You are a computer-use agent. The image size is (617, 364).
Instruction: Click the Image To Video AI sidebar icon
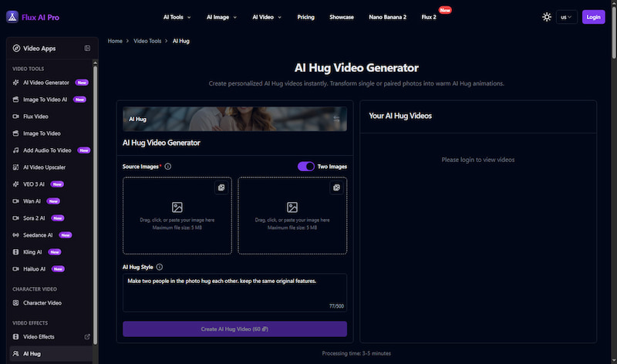coord(15,99)
